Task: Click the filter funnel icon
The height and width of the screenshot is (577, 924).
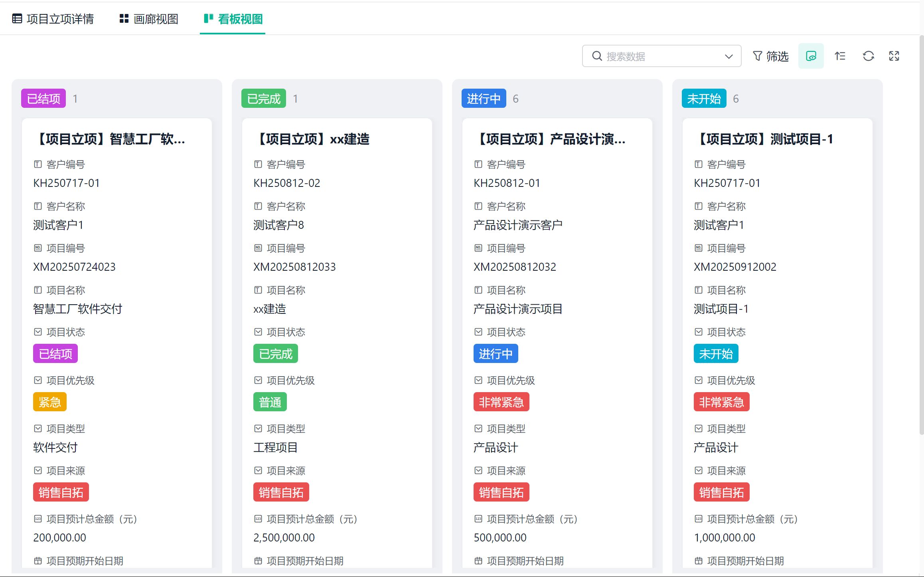Action: coord(757,56)
